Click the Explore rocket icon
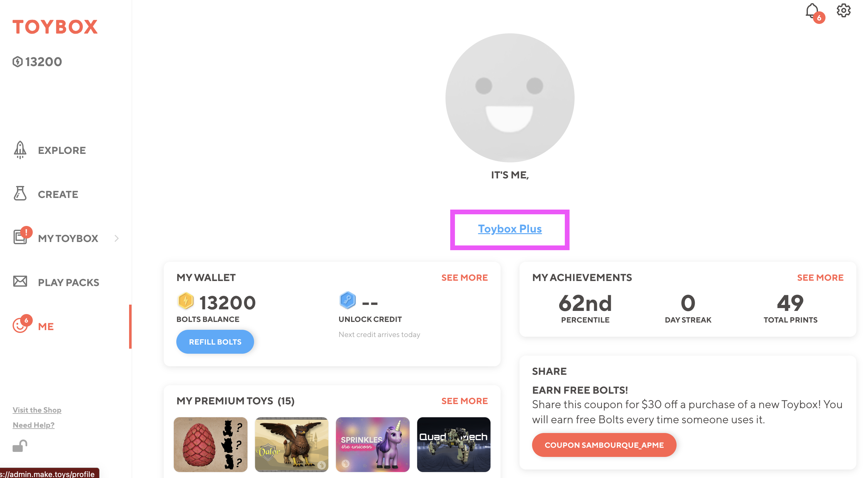The height and width of the screenshot is (478, 868). click(x=20, y=150)
